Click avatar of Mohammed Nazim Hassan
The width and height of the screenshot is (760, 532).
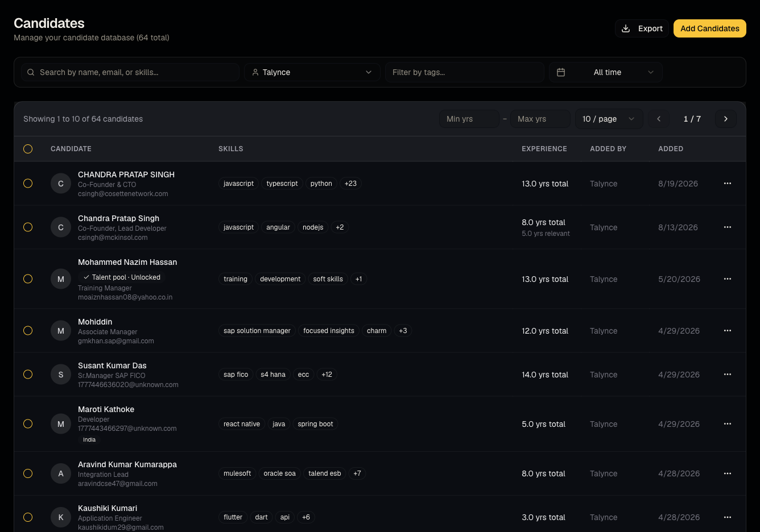click(x=61, y=279)
